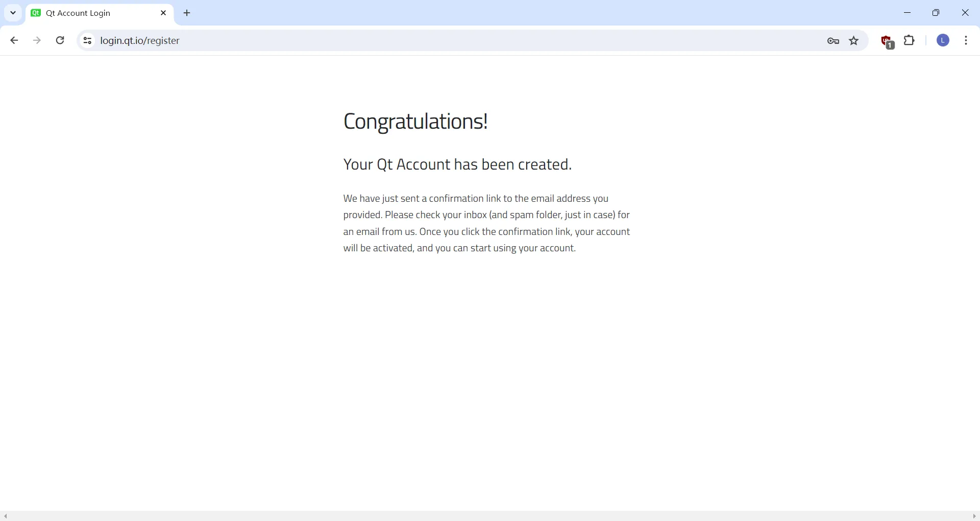Click the horizontal scrollbar right arrow

click(974, 516)
